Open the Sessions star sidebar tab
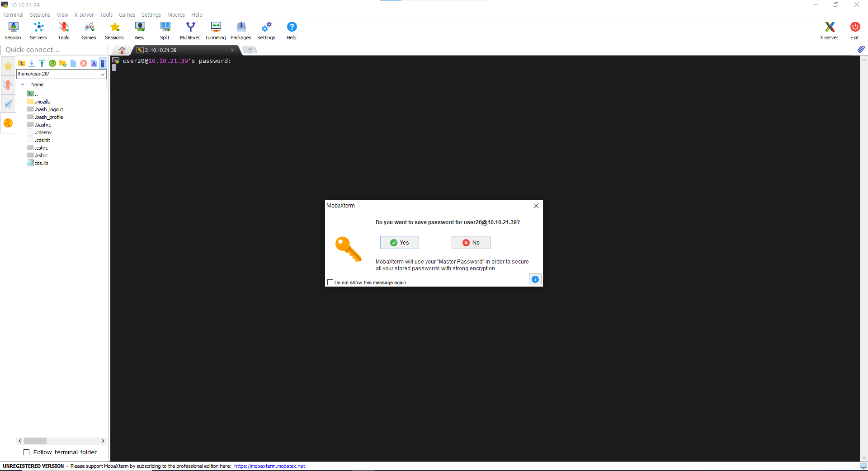The height and width of the screenshot is (471, 868). (8, 66)
